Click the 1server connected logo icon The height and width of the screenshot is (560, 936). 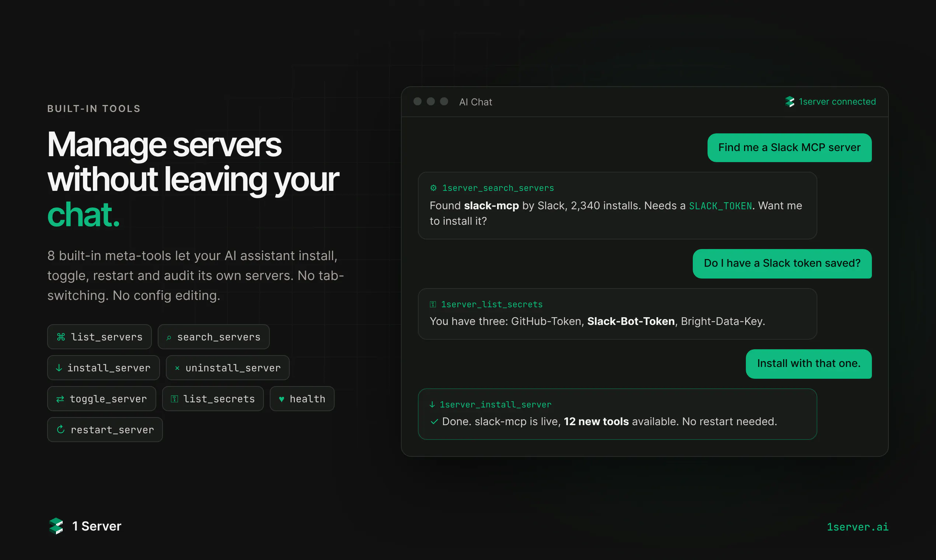tap(790, 102)
